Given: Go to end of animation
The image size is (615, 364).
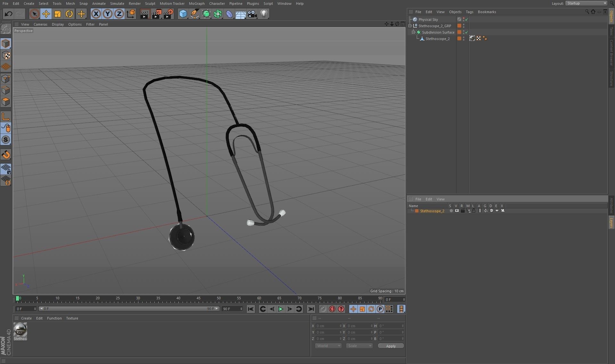Looking at the screenshot, I should pyautogui.click(x=311, y=309).
